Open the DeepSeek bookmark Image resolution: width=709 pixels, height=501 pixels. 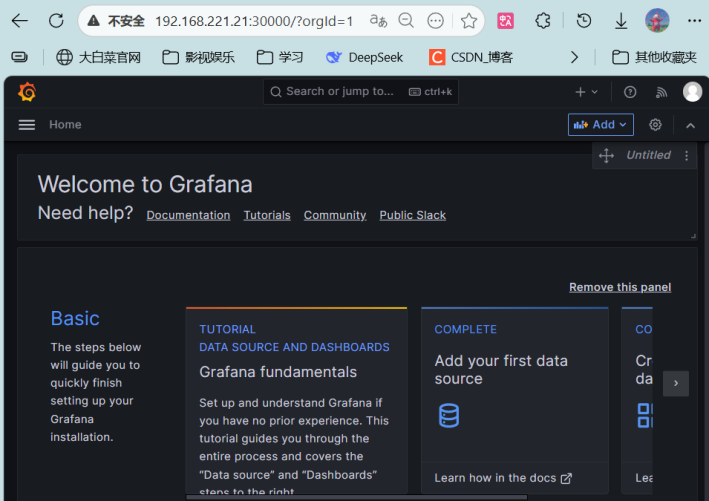pos(364,57)
